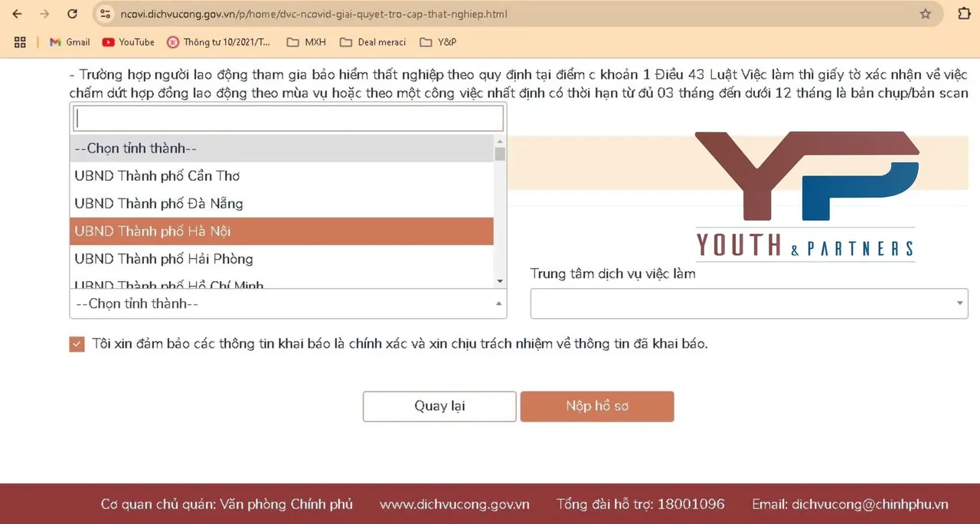Select UBND Thành phố Cần Thơ
Viewport: 980px width, 524px height.
pyautogui.click(x=282, y=176)
